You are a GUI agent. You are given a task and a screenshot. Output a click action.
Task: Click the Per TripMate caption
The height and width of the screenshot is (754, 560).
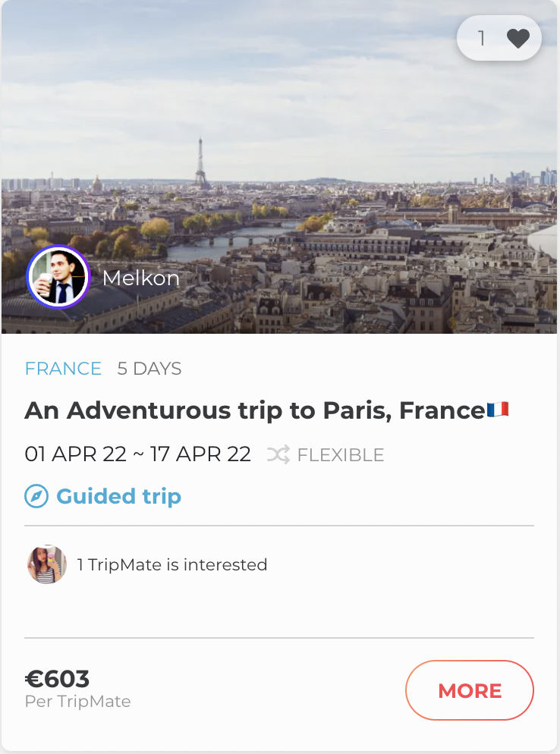77,702
